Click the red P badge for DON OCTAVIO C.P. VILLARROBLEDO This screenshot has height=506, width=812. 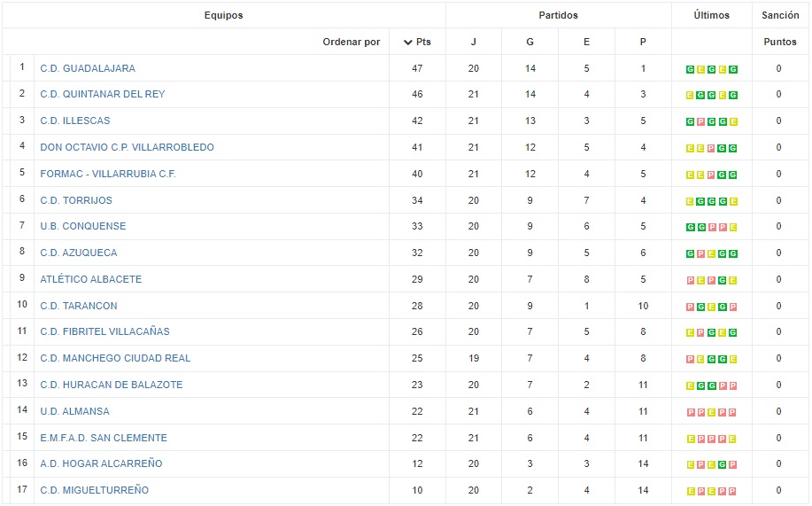tap(711, 148)
